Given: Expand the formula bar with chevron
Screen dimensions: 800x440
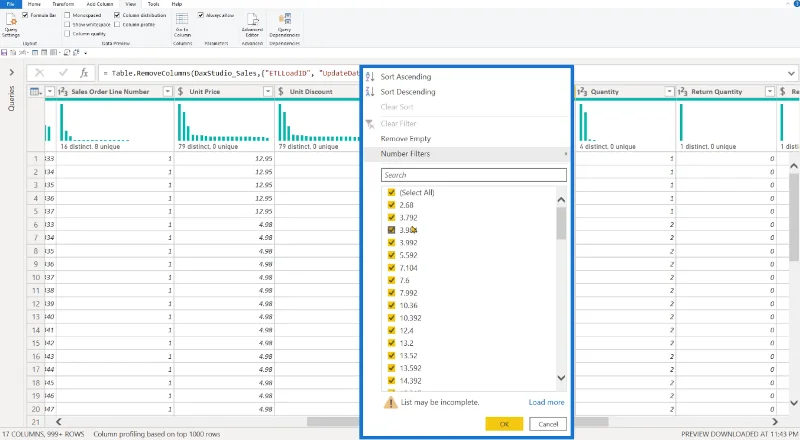Looking at the screenshot, I should 791,74.
